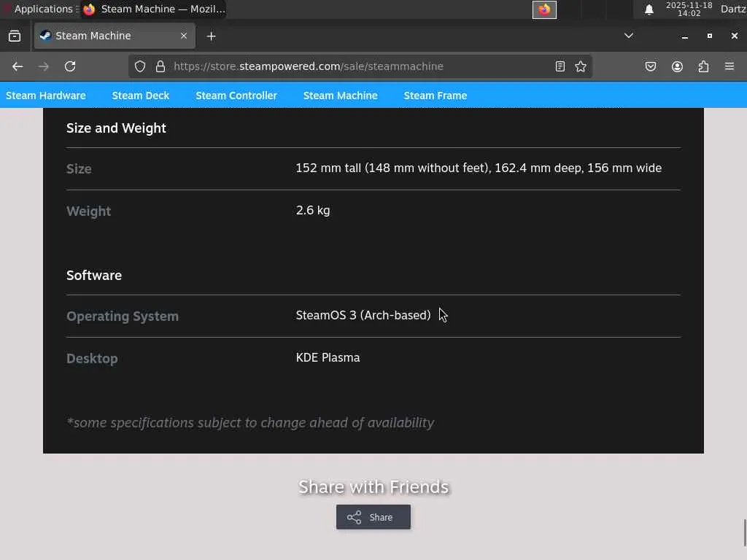Viewport: 747px width, 560px height.
Task: Select the Steam Machine browser tab
Action: click(x=115, y=36)
